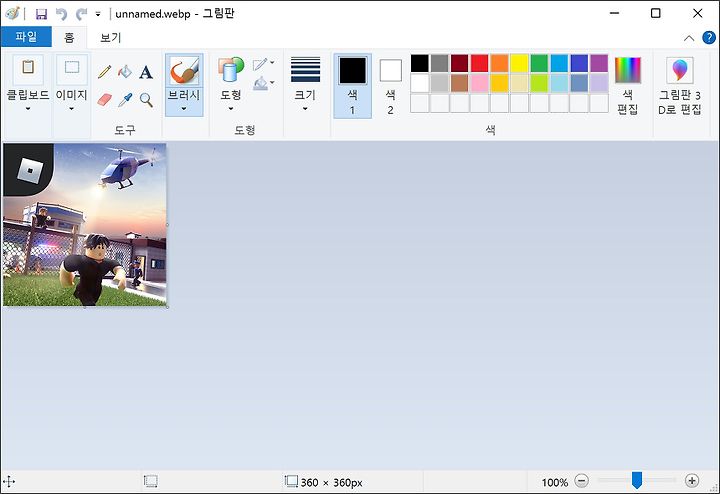Pick the yellow swatch in top row
The height and width of the screenshot is (494, 720).
pos(519,63)
